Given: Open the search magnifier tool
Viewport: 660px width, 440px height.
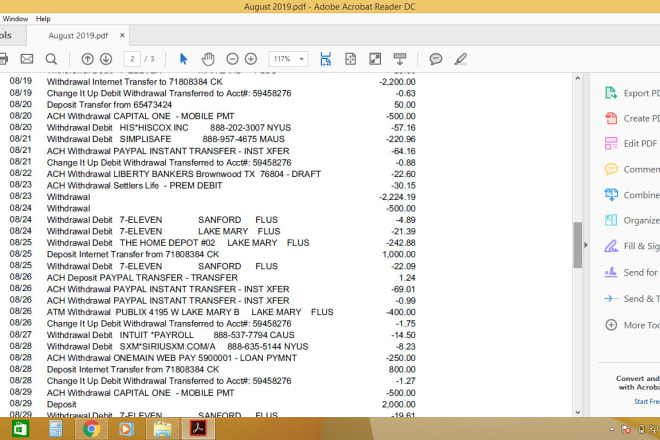Looking at the screenshot, I should click(51, 59).
